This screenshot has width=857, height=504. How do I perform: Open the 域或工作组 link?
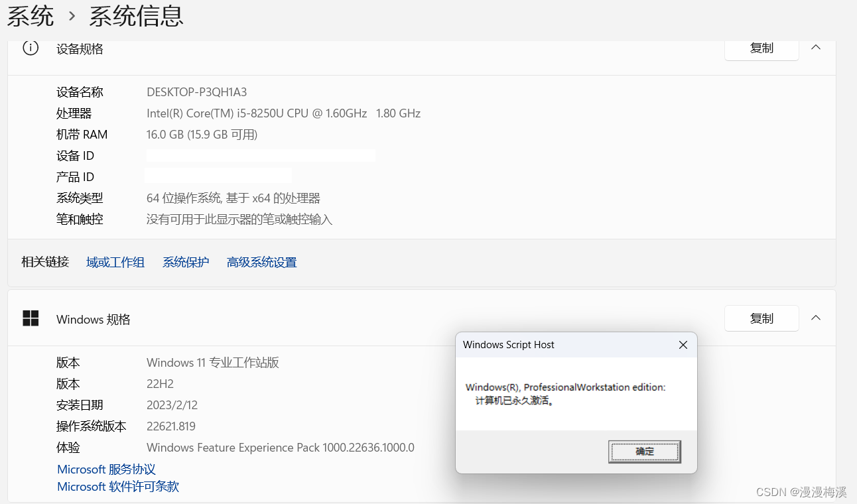[x=115, y=263]
